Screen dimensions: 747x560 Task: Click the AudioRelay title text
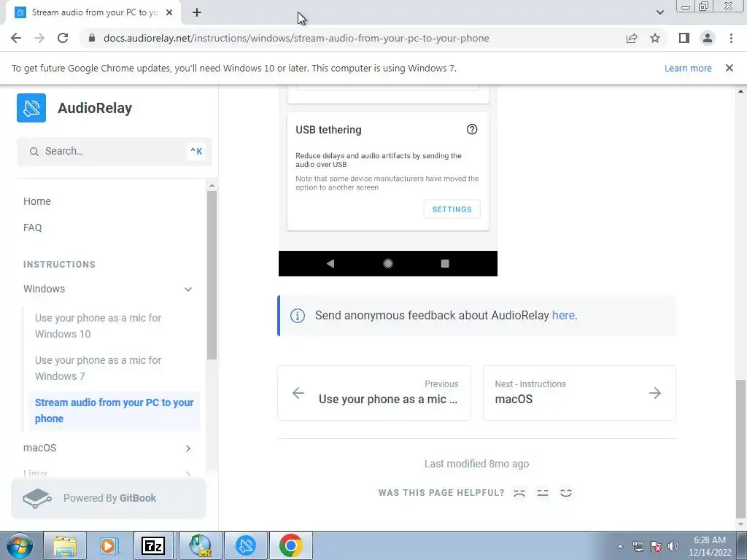point(95,108)
